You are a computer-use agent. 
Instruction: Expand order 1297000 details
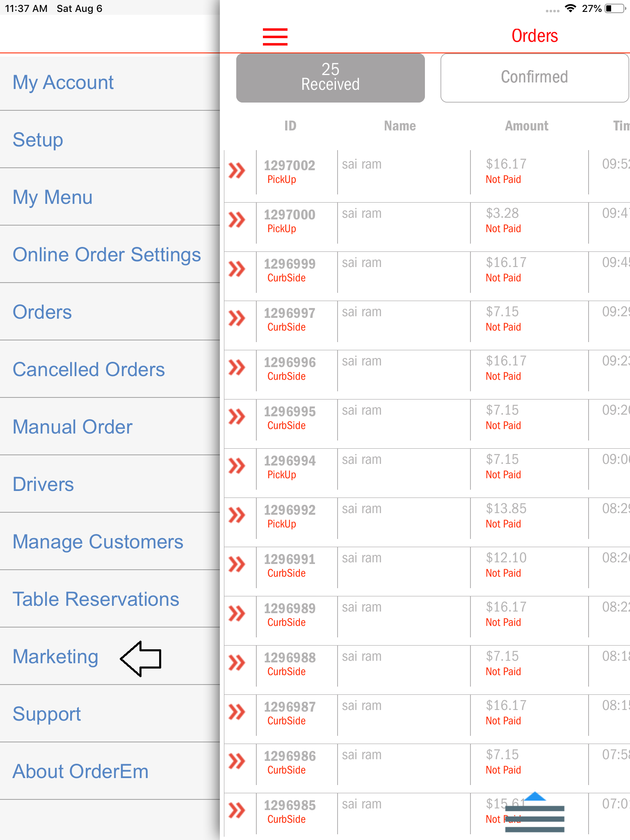click(237, 220)
